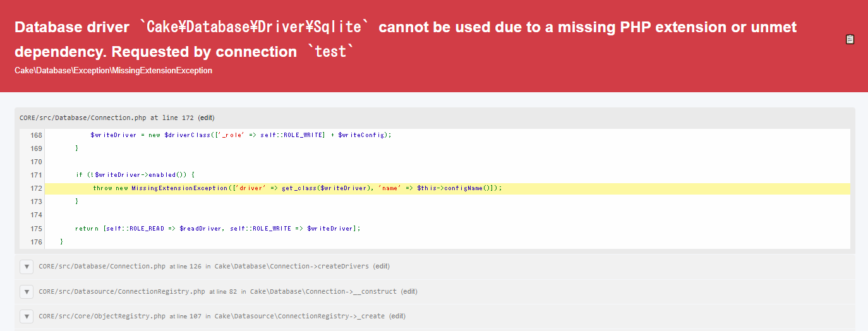Expand the Connection->createDrivers stack frame arrow

27,267
